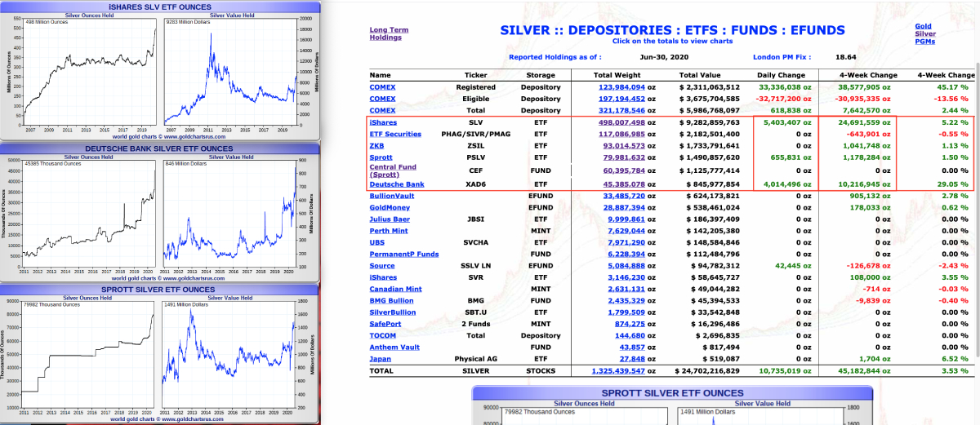View chart for 9,999,861 oz total

click(x=626, y=219)
